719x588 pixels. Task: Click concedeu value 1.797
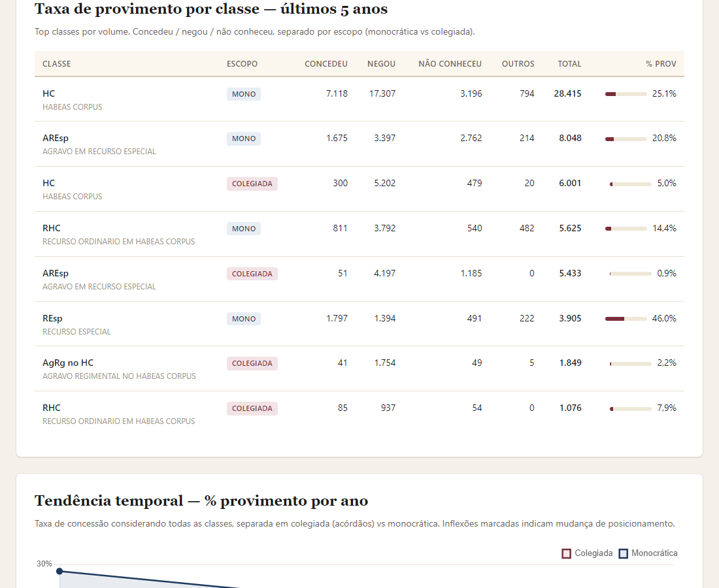[x=337, y=318]
